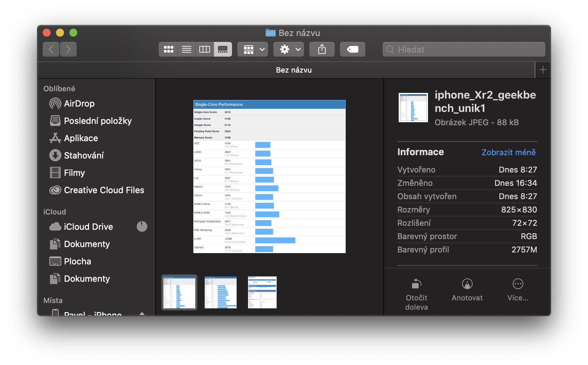This screenshot has width=588, height=365.
Task: Click the Oblíbené sidebar section header
Action: (59, 89)
